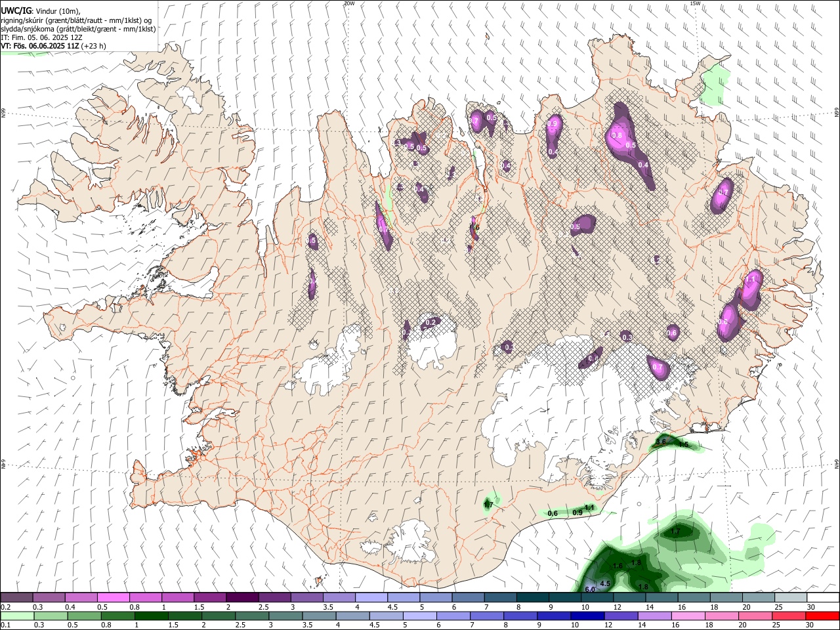This screenshot has height=630, width=840.
Task: Pick the 30 bright red rain scale swatch
Action: click(x=822, y=616)
